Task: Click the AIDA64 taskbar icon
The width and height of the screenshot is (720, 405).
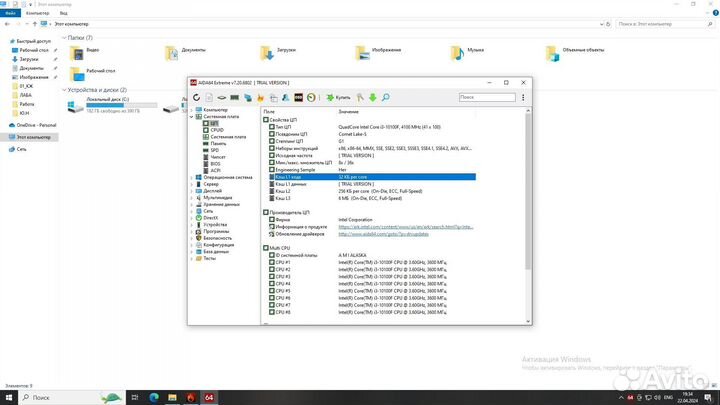Action: [209, 397]
